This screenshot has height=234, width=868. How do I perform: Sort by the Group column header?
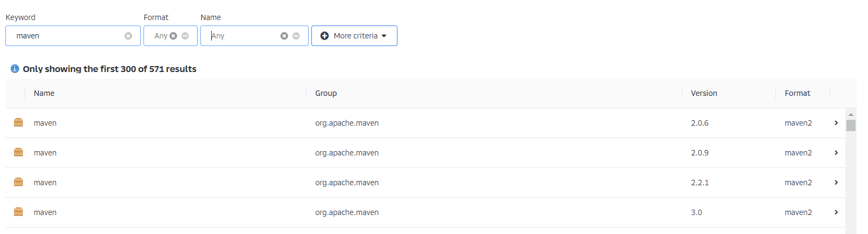[326, 93]
